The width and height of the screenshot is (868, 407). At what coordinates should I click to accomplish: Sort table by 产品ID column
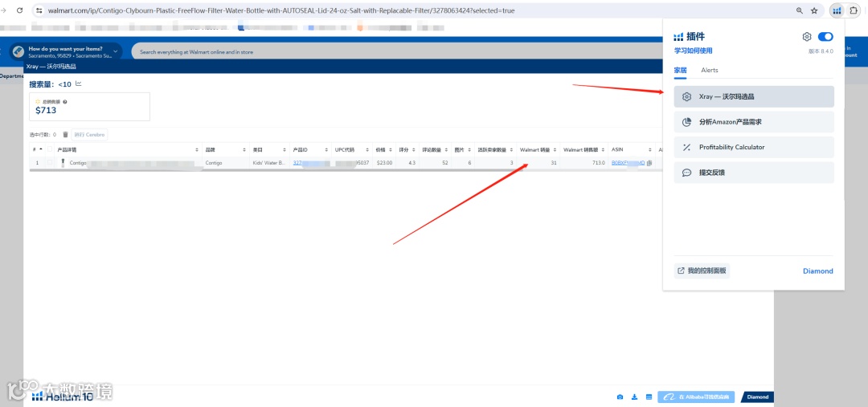tap(326, 150)
